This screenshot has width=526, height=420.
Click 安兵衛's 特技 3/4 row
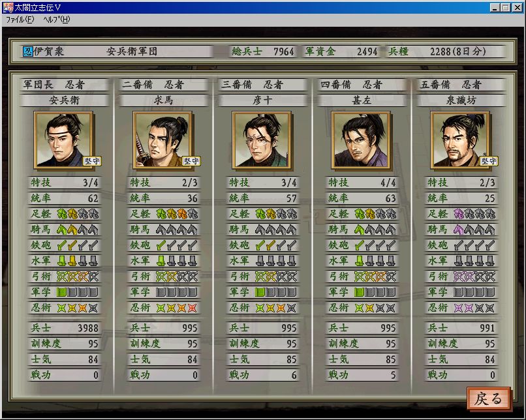coord(64,183)
